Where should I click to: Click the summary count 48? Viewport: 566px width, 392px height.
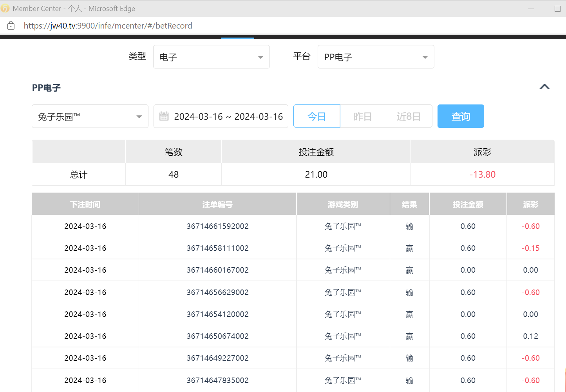click(x=174, y=174)
